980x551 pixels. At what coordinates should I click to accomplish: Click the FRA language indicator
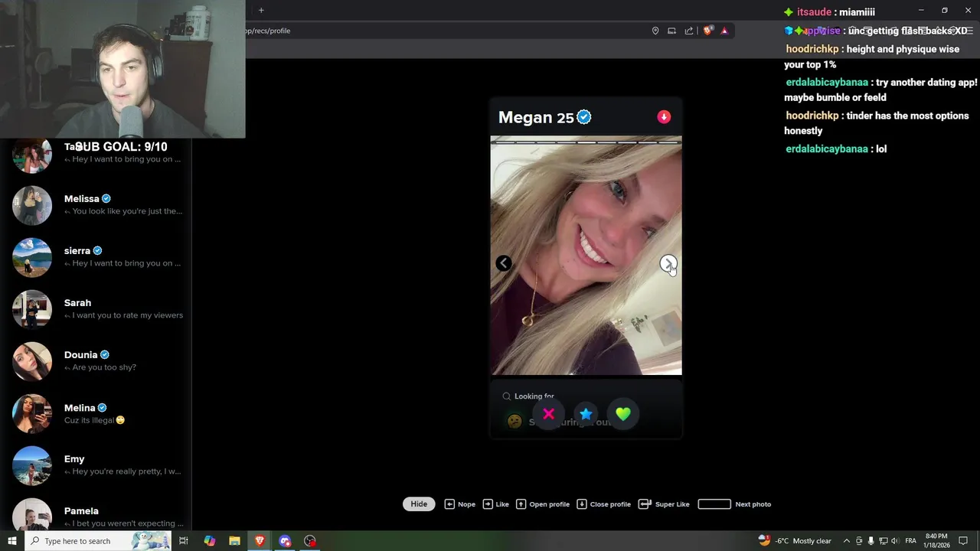(x=910, y=541)
